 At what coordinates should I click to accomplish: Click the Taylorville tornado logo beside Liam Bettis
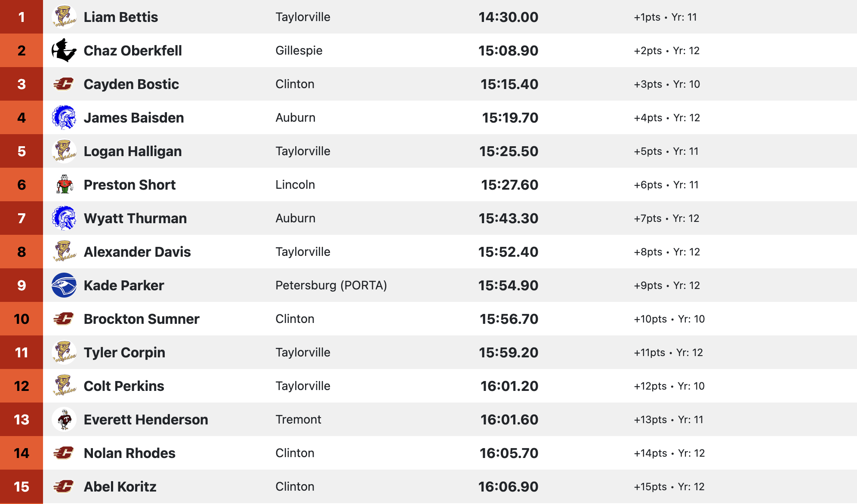coord(64,17)
